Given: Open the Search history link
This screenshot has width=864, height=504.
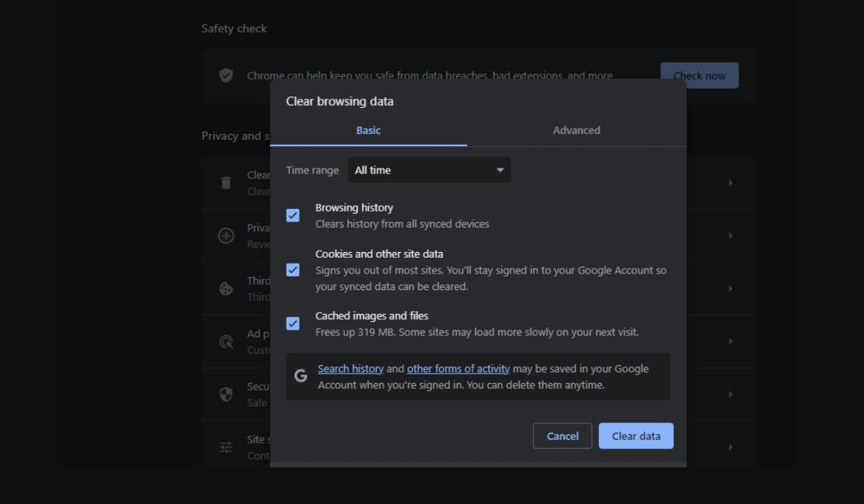Looking at the screenshot, I should (x=351, y=369).
